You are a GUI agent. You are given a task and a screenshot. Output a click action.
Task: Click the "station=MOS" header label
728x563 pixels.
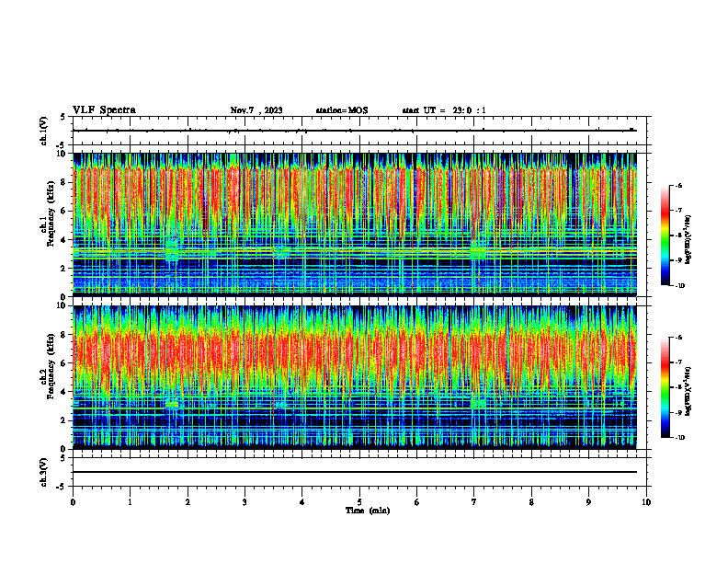pos(342,110)
